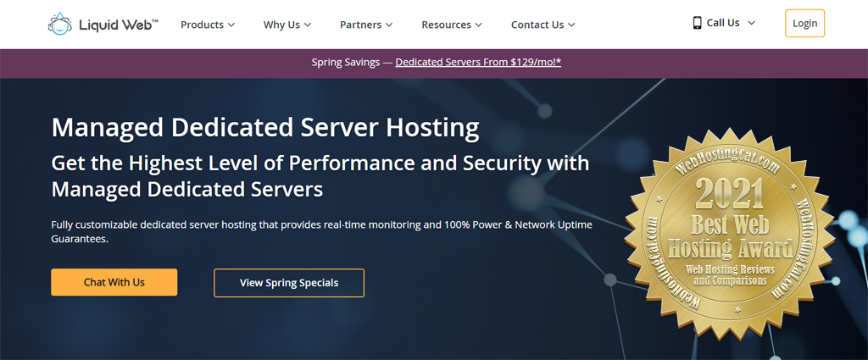Expand the chevron next to Contact Us
This screenshot has height=360, width=868.
[571, 25]
